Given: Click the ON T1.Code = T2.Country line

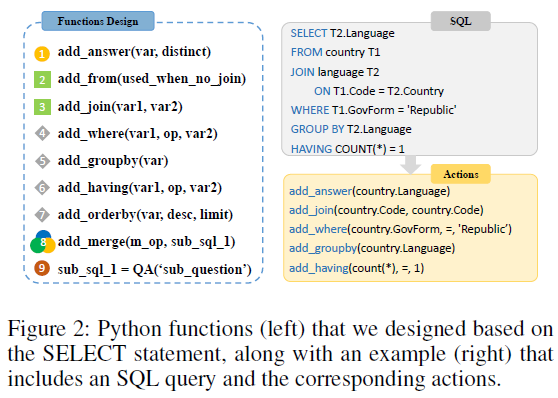Looking at the screenshot, I should pos(379,91).
